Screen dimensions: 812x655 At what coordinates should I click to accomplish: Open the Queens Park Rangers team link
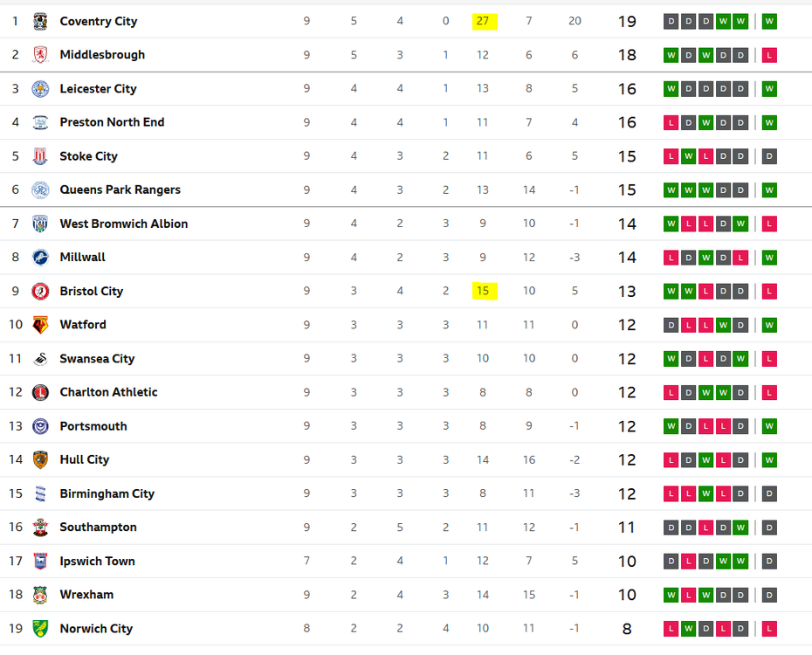(120, 190)
